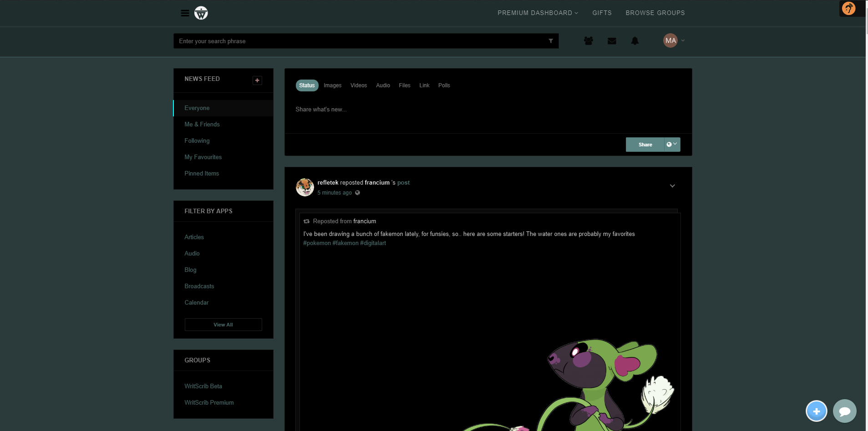Open francium's profile link in post header
The image size is (868, 431).
tap(377, 183)
